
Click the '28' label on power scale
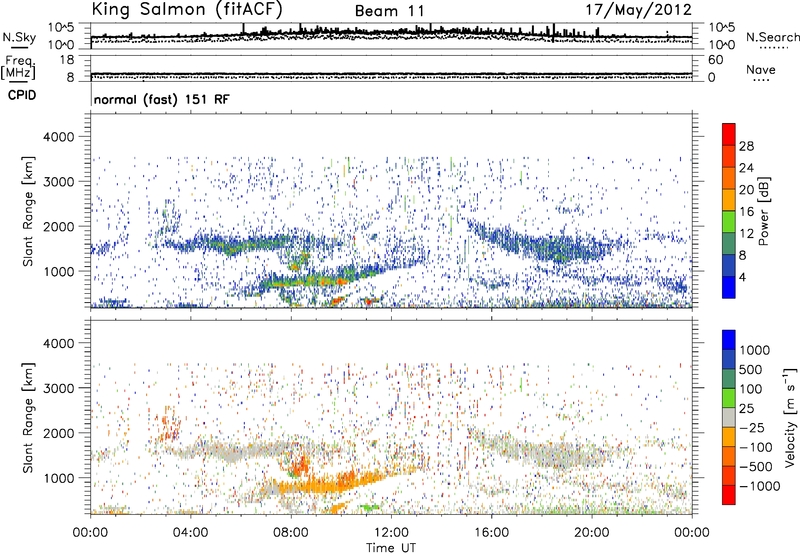point(746,146)
